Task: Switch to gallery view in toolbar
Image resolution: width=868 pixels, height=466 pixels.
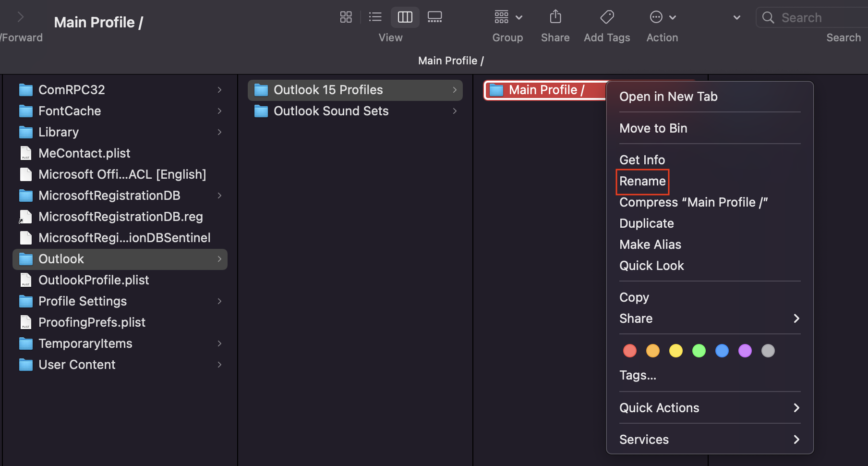Action: click(434, 17)
